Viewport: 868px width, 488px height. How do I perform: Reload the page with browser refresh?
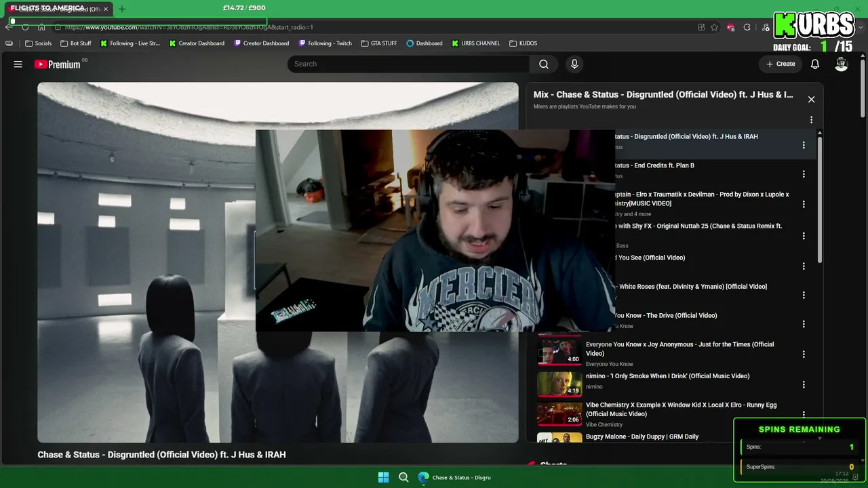tap(25, 27)
